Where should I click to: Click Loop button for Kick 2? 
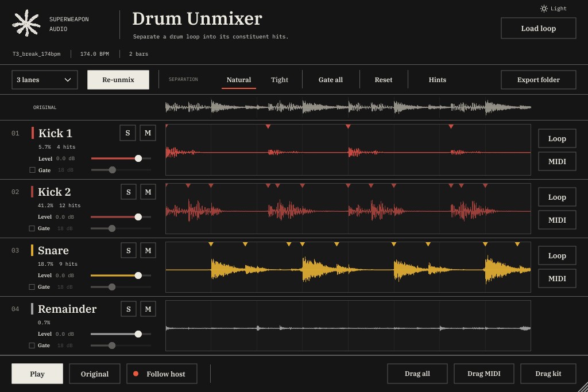pyautogui.click(x=557, y=197)
